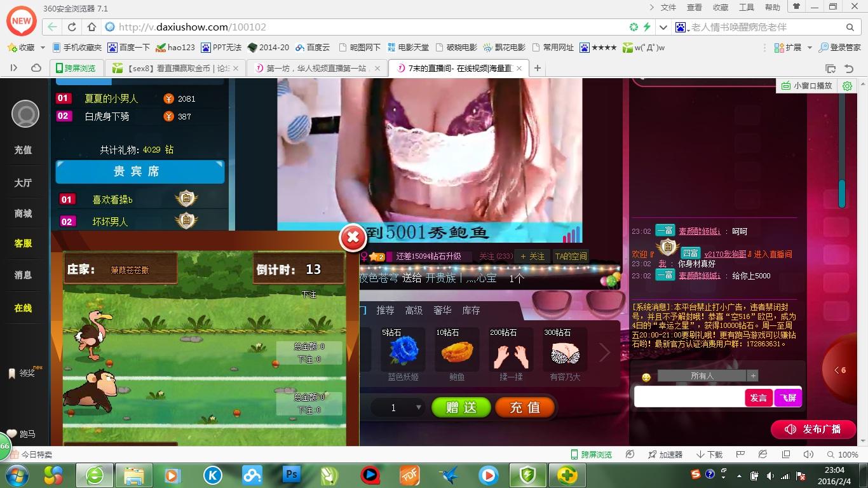The width and height of the screenshot is (868, 488).
Task: Select user 夏夏的小男人 in ranking
Action: click(111, 98)
